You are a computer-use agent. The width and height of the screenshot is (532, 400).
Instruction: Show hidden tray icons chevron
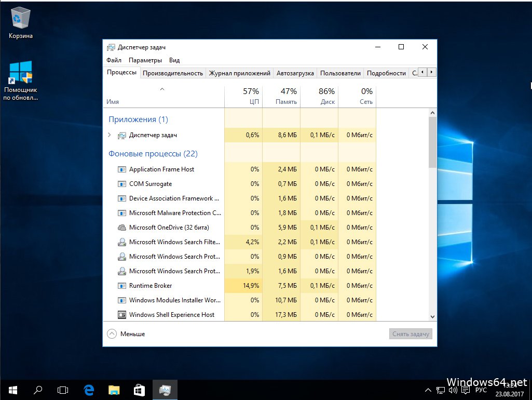(x=428, y=391)
